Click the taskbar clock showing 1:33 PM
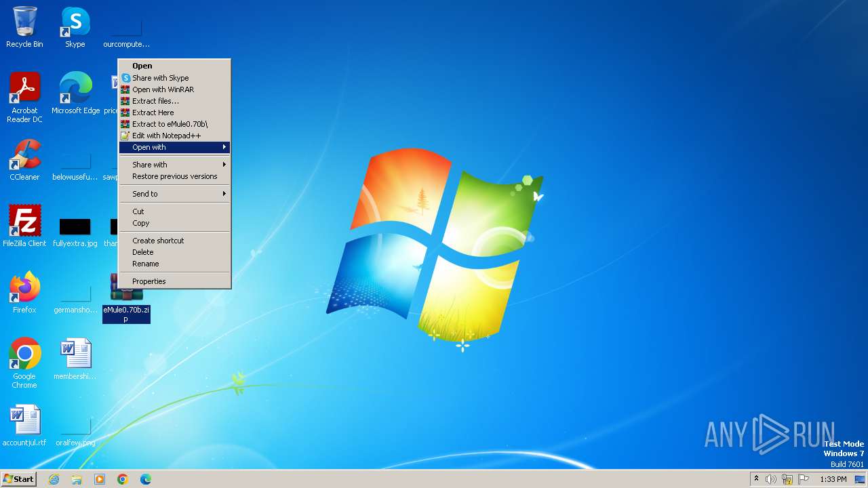 (833, 479)
